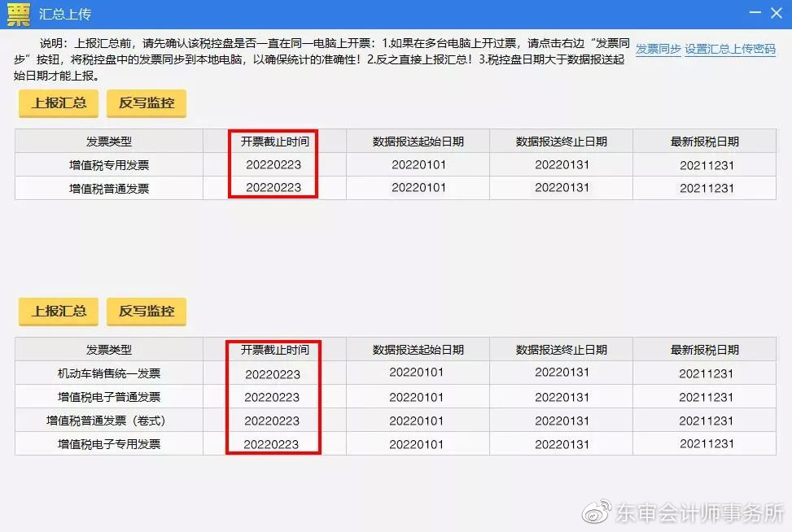Click 20220101 start date in 增值税电子普通发票 row
The height and width of the screenshot is (532, 792).
(416, 398)
